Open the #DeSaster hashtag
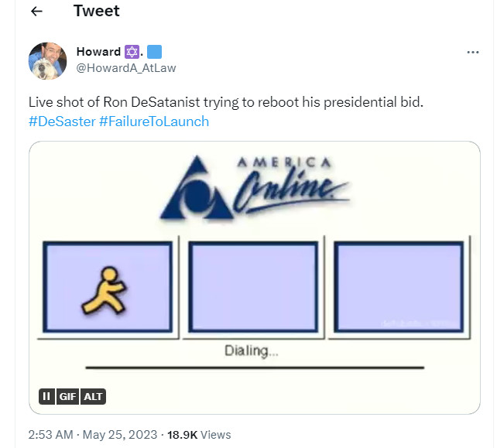 pyautogui.click(x=62, y=121)
